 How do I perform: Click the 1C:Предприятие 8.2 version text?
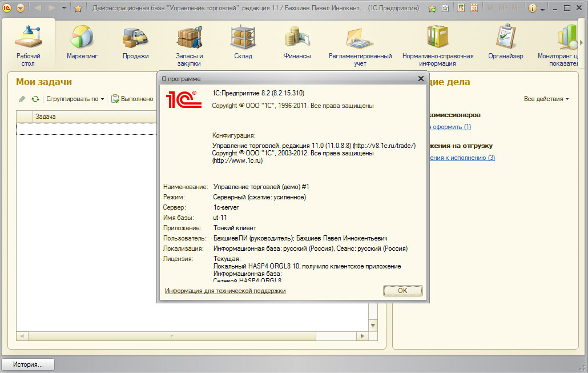(x=258, y=93)
